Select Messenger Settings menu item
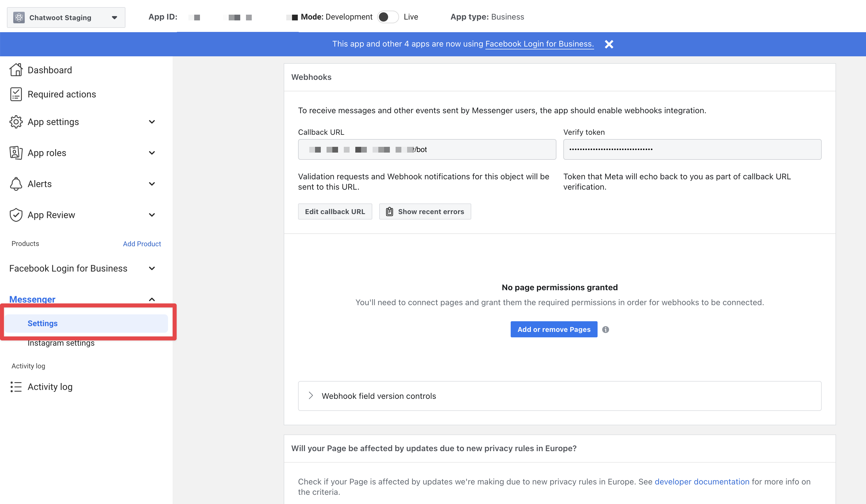The width and height of the screenshot is (866, 504). tap(43, 323)
